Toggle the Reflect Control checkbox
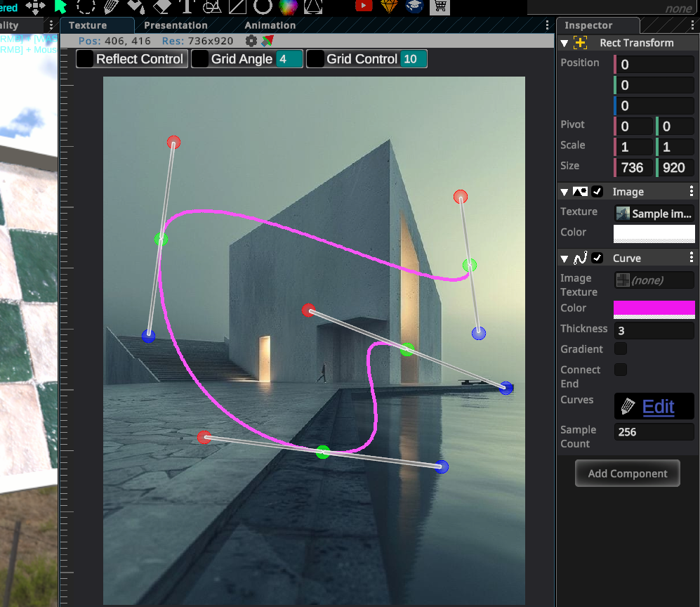 point(85,59)
